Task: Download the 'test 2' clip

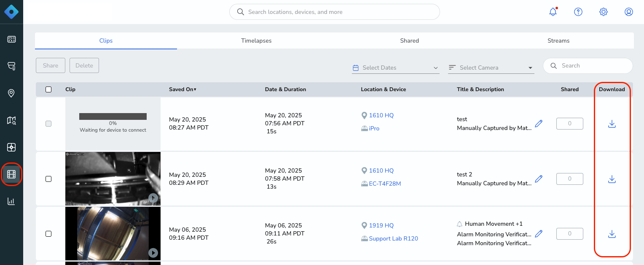Action: point(612,179)
